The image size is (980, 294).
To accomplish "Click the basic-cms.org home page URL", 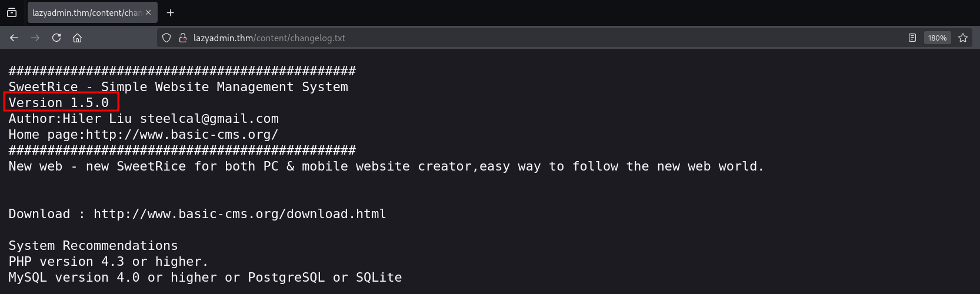I will (182, 134).
